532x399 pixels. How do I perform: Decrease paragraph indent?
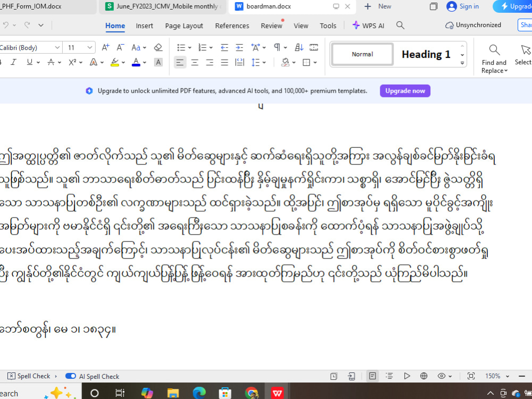(x=225, y=47)
